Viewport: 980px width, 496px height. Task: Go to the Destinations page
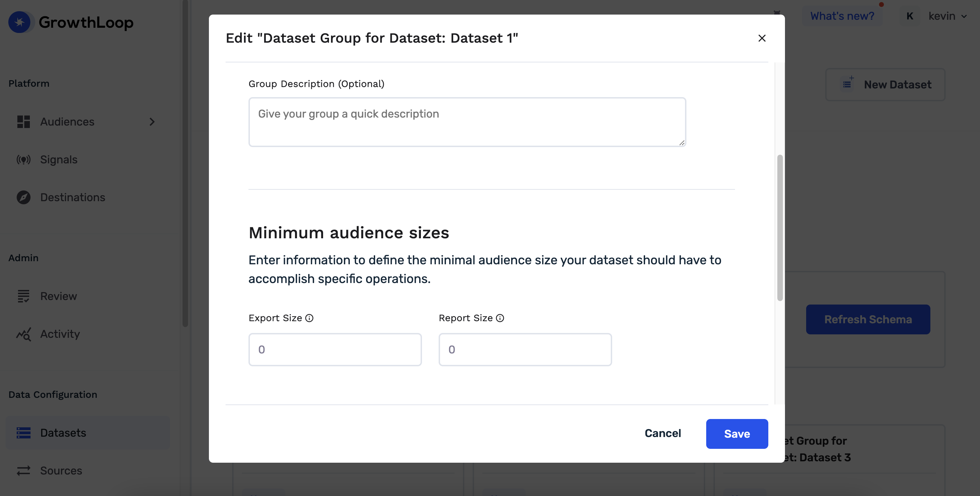click(73, 197)
